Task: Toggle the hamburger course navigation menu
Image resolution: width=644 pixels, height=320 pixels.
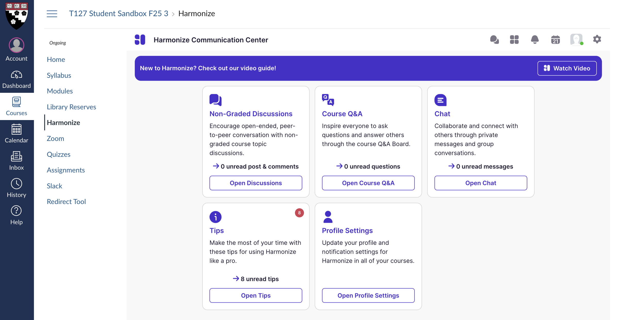Action: click(52, 14)
